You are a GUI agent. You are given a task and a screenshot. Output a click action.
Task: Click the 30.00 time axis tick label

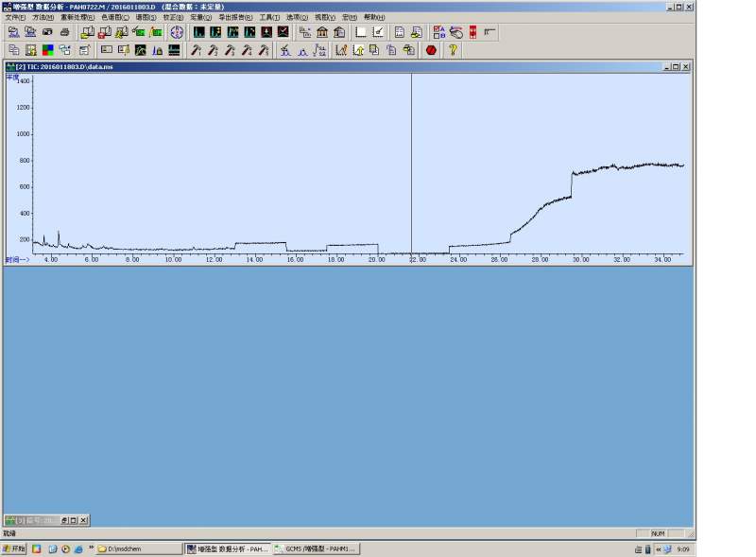point(580,260)
